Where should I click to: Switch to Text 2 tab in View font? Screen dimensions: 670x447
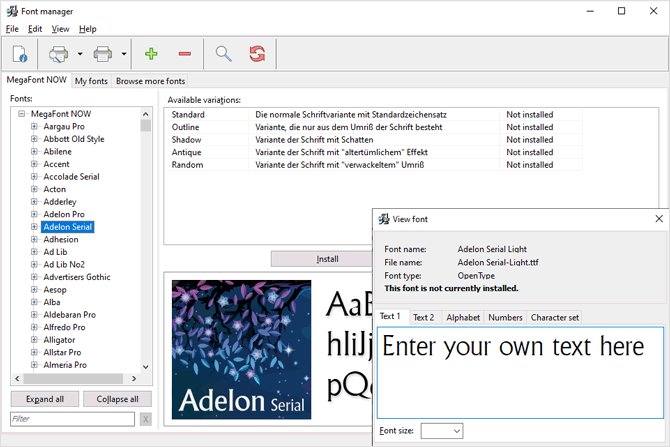423,318
